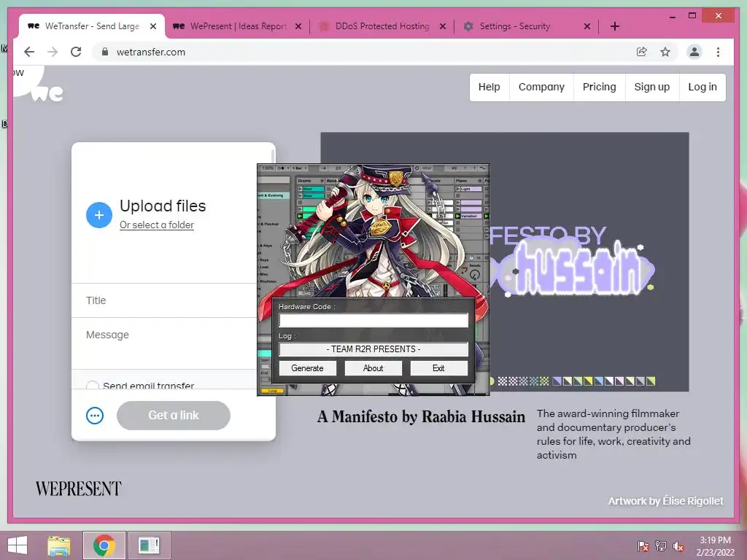Click the Generate button in keygen
The width and height of the screenshot is (747, 560).
click(307, 368)
